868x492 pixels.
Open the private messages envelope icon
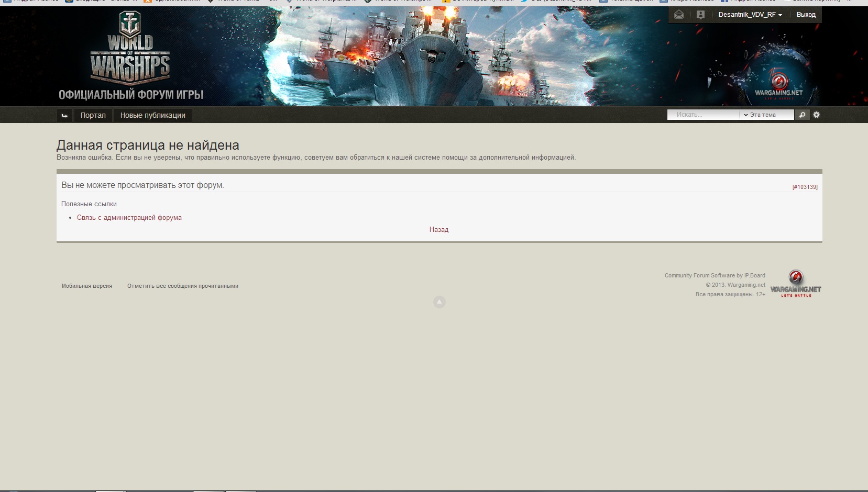coord(679,15)
